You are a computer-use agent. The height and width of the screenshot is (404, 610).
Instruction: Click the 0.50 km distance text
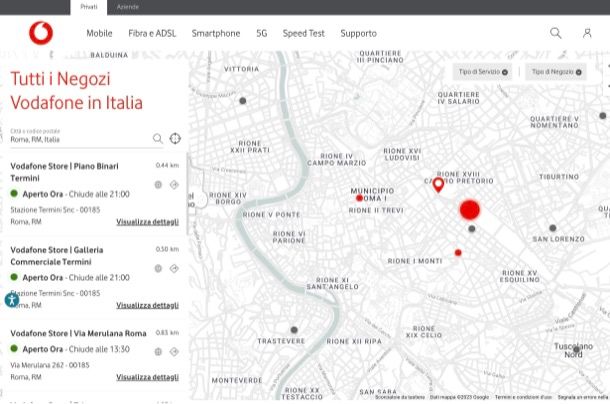[x=167, y=249]
